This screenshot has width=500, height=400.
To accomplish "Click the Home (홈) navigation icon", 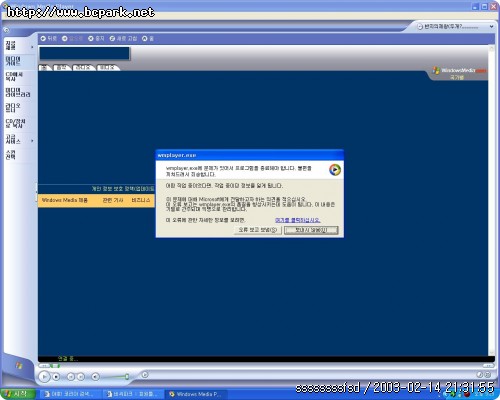I will [145, 39].
